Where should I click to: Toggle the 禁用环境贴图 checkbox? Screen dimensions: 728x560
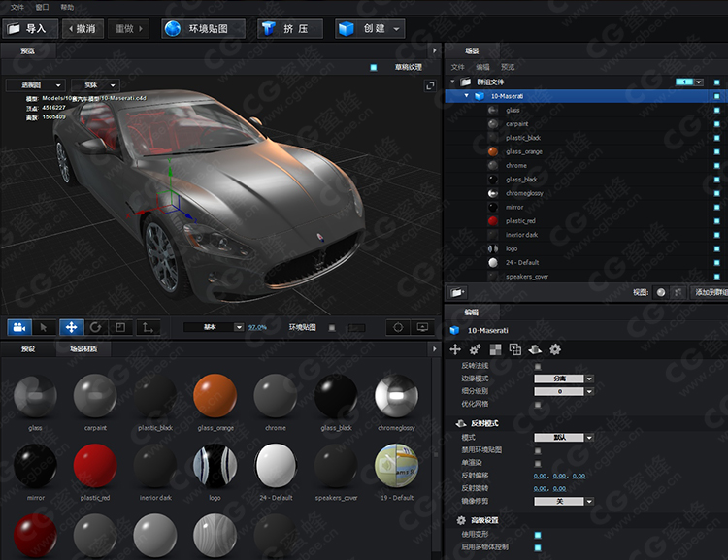click(x=538, y=451)
